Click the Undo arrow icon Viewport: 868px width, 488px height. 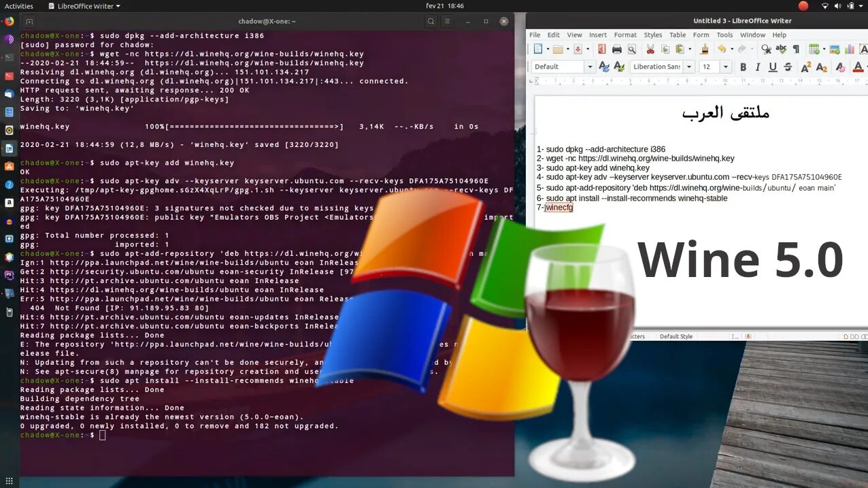722,49
